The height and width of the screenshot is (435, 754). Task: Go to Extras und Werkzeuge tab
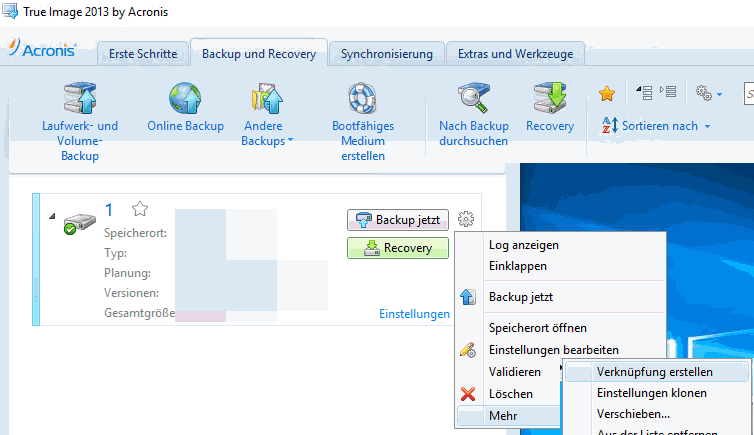[515, 54]
